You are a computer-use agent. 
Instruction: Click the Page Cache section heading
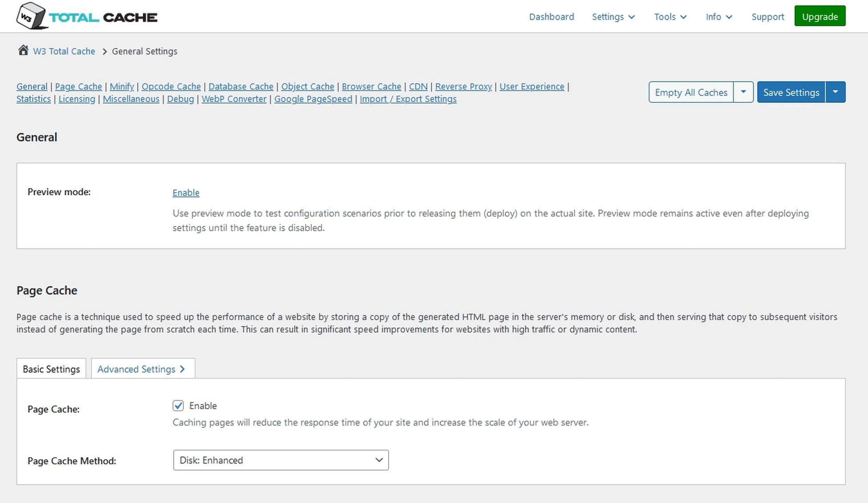pyautogui.click(x=47, y=290)
